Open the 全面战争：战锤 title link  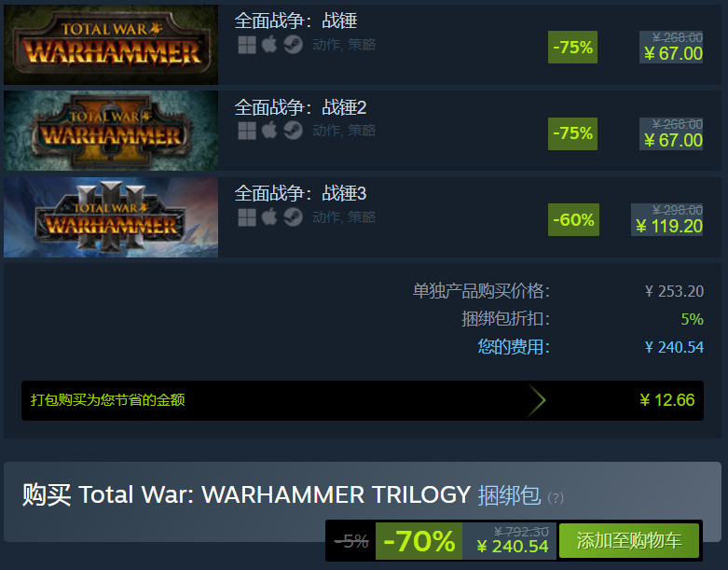pyautogui.click(x=295, y=21)
